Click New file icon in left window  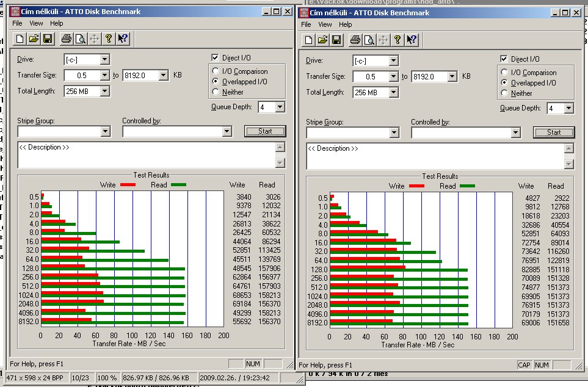(x=20, y=38)
